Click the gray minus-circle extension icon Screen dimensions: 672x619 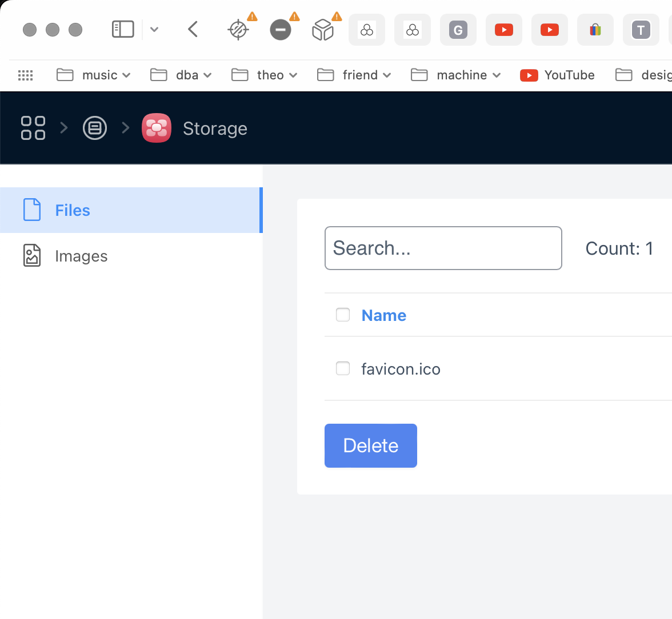click(281, 30)
